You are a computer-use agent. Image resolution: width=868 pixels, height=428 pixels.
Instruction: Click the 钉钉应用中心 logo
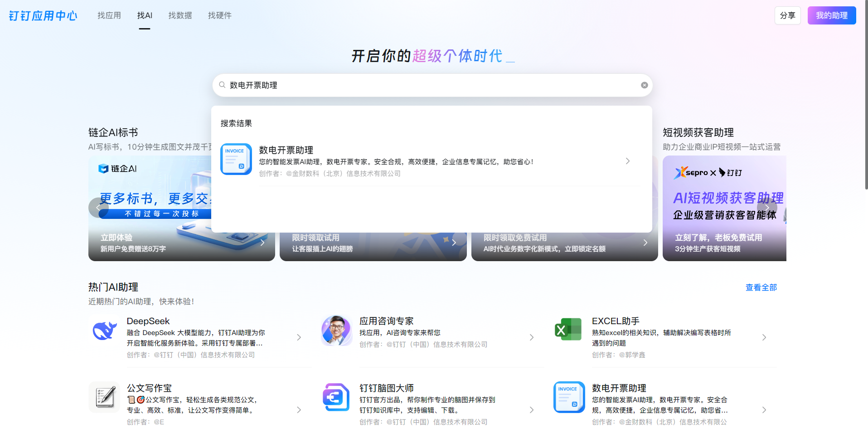(43, 16)
